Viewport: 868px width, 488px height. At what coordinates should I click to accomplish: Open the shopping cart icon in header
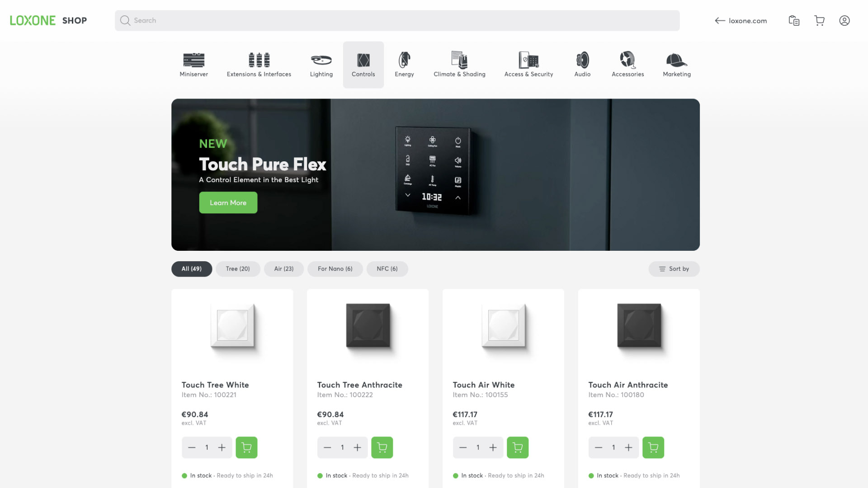(x=819, y=21)
